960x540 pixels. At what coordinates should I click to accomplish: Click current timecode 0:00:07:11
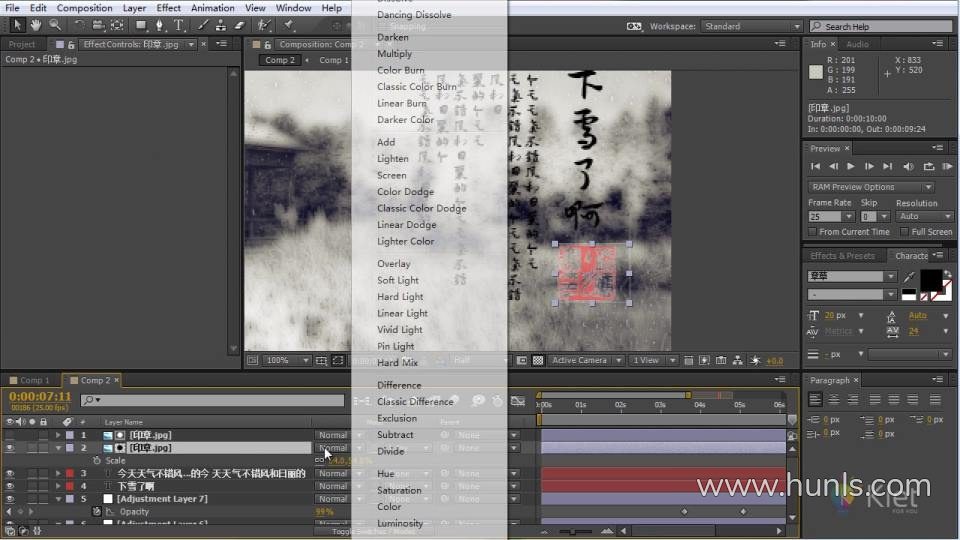[x=40, y=397]
